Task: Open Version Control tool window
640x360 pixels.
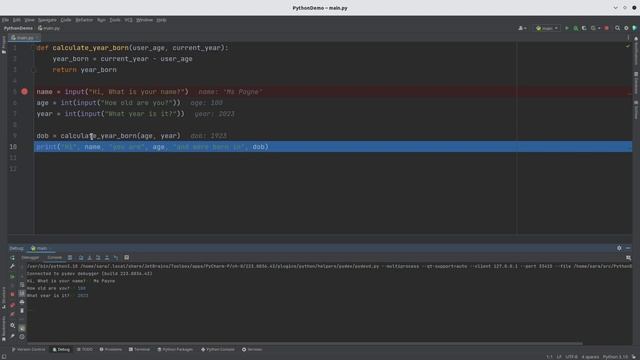Action: click(x=29, y=349)
